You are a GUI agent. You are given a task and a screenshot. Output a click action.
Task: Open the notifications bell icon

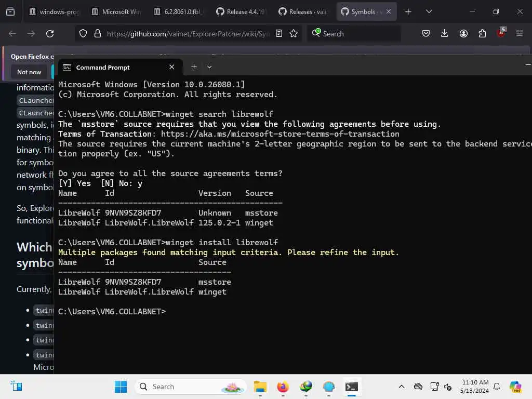[x=497, y=387]
